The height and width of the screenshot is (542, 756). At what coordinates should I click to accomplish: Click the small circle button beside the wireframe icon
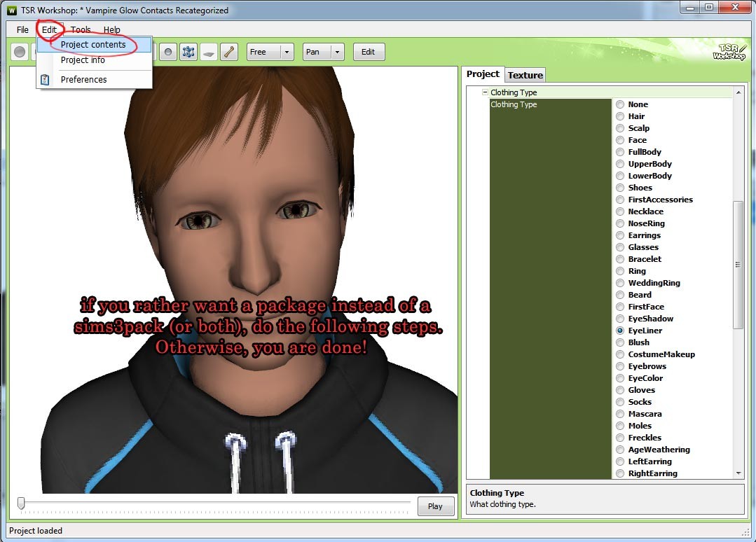pos(167,52)
